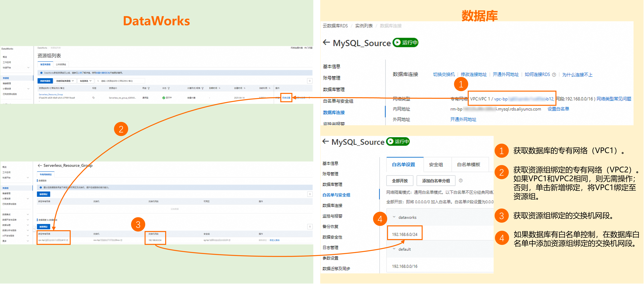Sort by 当前利用 using its sort icon
This screenshot has height=284, width=644.
point(270,88)
